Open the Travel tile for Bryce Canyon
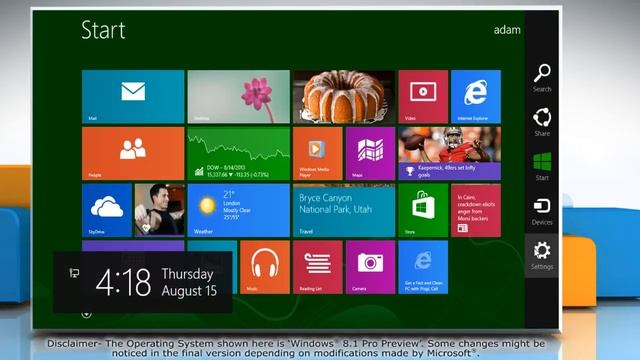This screenshot has width=640, height=360. tap(344, 210)
